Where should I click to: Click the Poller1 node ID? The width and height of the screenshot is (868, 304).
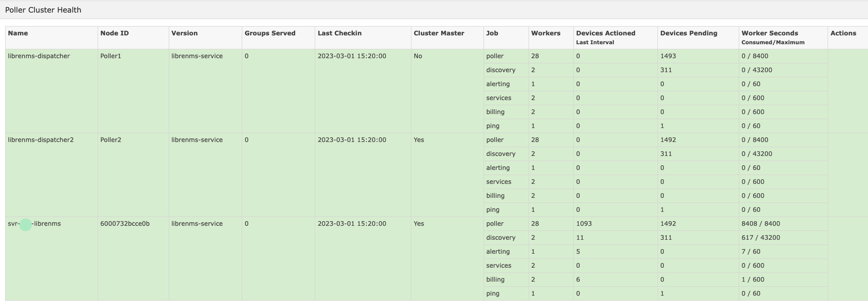pyautogui.click(x=111, y=56)
